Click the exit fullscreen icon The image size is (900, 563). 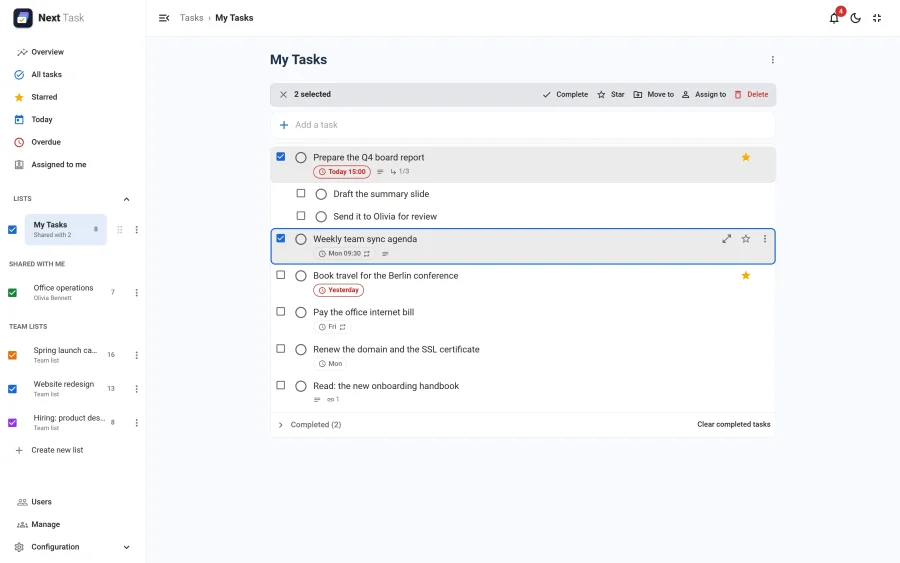pos(876,18)
